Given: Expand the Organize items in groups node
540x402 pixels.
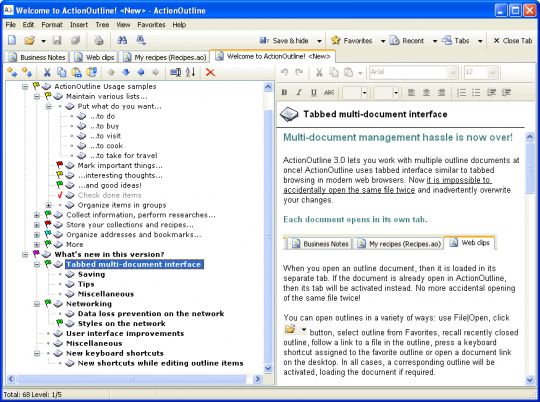Looking at the screenshot, I should (49, 205).
